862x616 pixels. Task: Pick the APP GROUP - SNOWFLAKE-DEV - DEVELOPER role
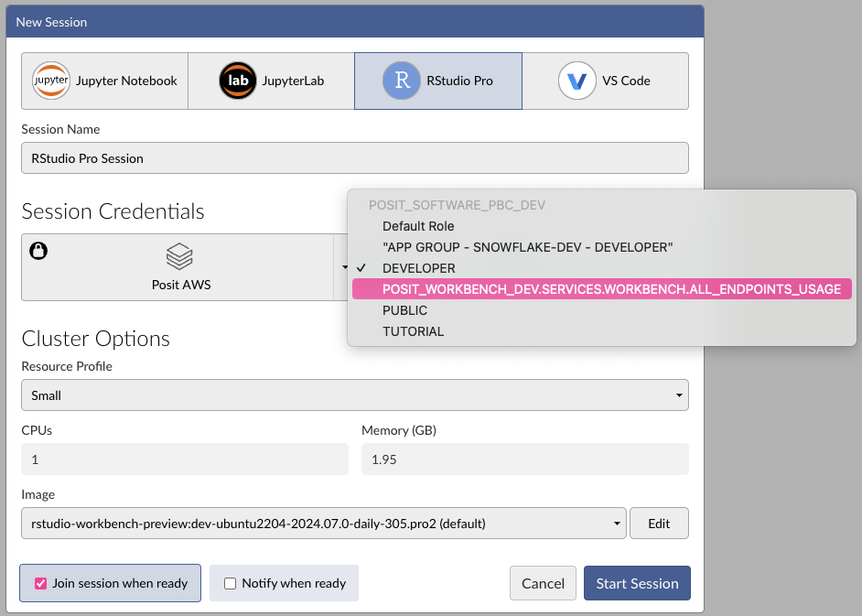tap(602, 247)
